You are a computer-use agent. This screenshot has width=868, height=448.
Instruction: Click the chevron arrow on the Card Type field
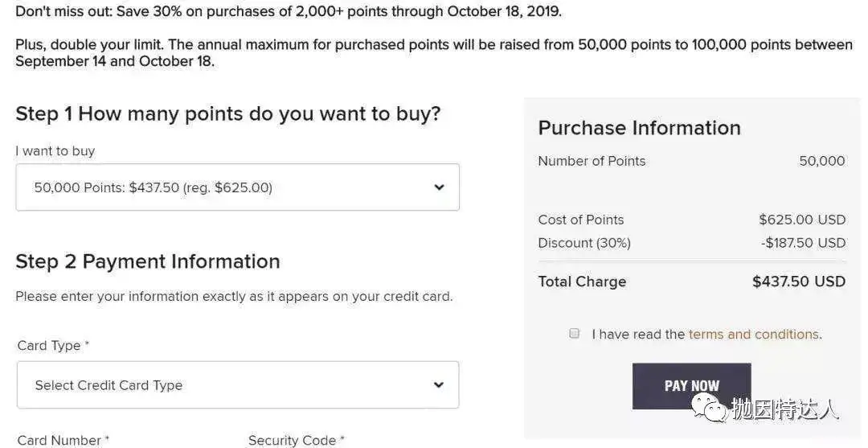click(x=439, y=385)
